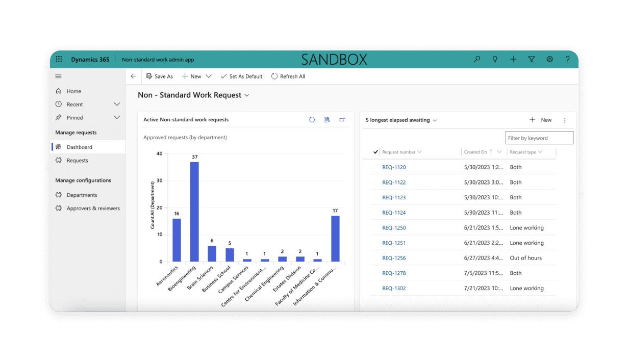Open the advanced filter funnel icon
This screenshot has width=629, height=364.
tap(532, 59)
